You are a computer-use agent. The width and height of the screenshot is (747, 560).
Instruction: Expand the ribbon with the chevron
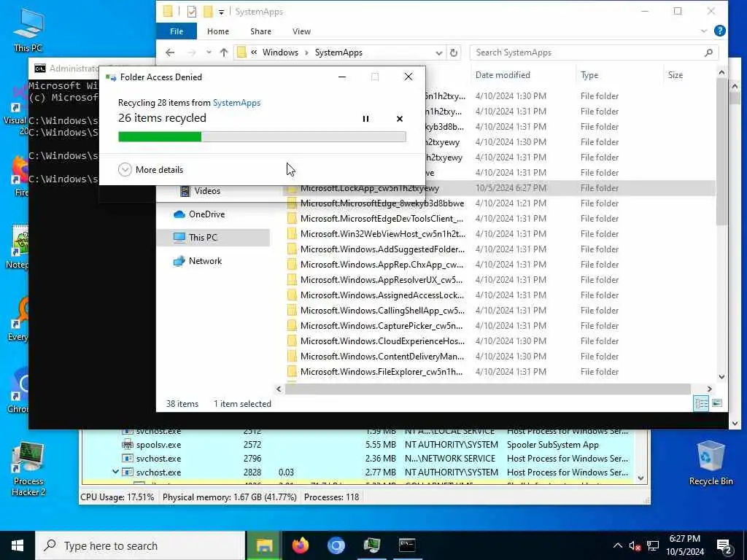(704, 31)
